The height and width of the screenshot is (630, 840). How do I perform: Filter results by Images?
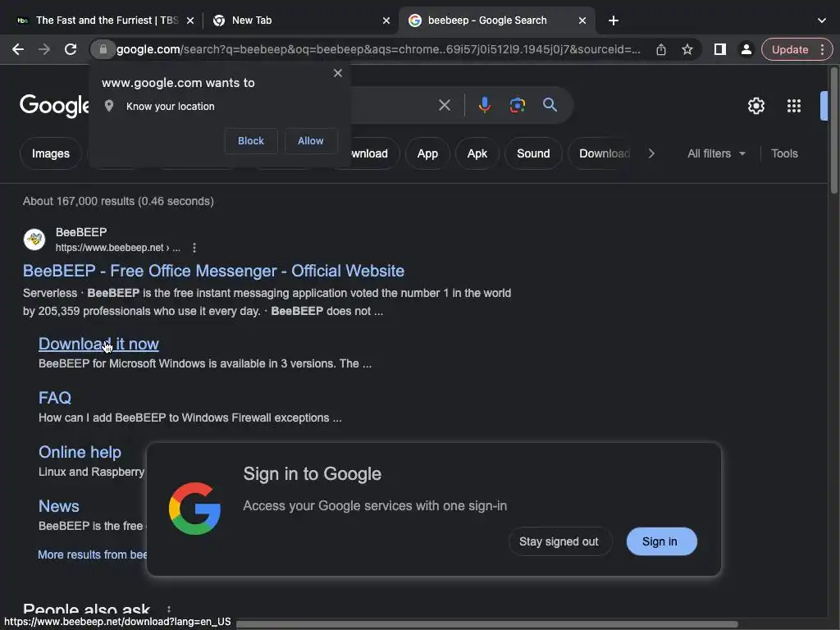(50, 153)
